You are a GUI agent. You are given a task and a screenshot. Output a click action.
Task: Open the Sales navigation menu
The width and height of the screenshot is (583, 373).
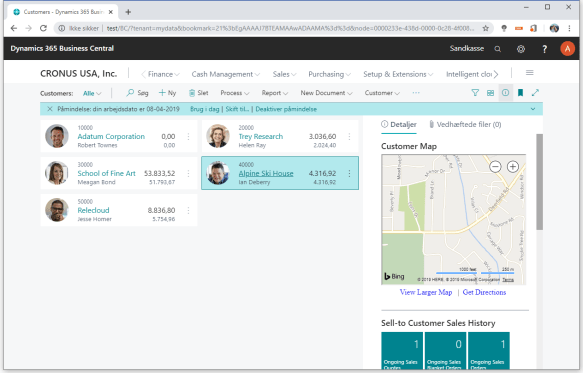[x=284, y=74]
